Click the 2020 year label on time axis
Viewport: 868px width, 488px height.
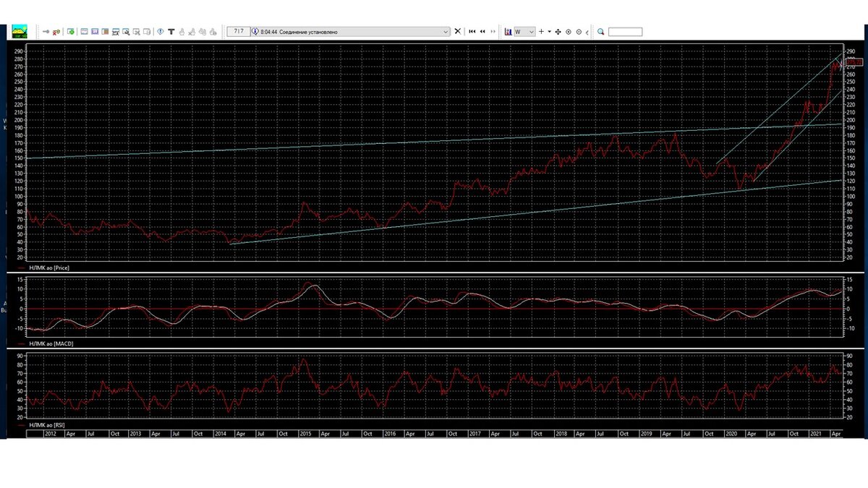coord(731,434)
